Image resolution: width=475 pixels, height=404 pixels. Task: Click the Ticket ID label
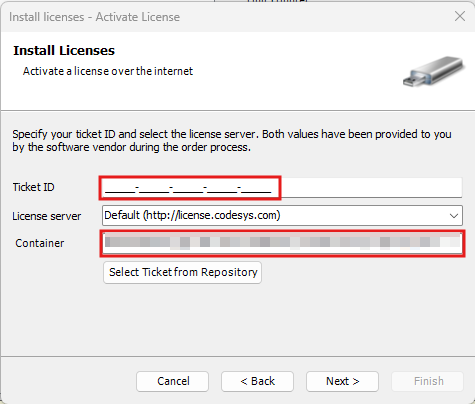point(33,187)
